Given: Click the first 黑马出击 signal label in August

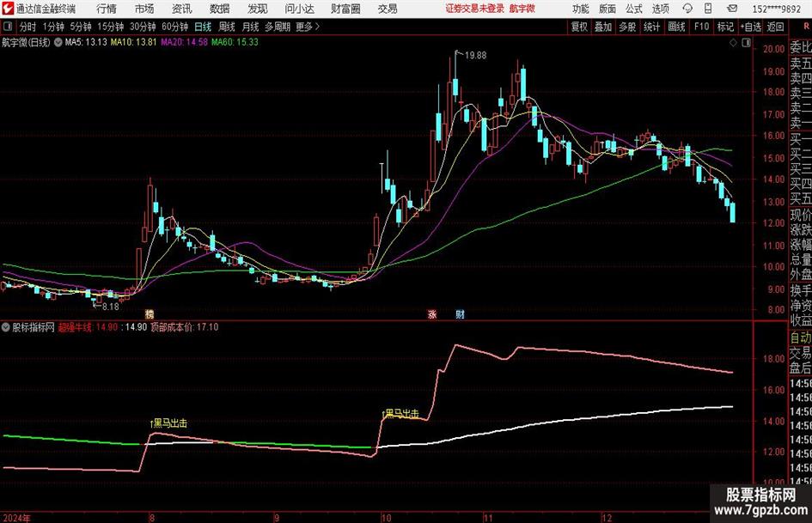Looking at the screenshot, I should pyautogui.click(x=168, y=423).
